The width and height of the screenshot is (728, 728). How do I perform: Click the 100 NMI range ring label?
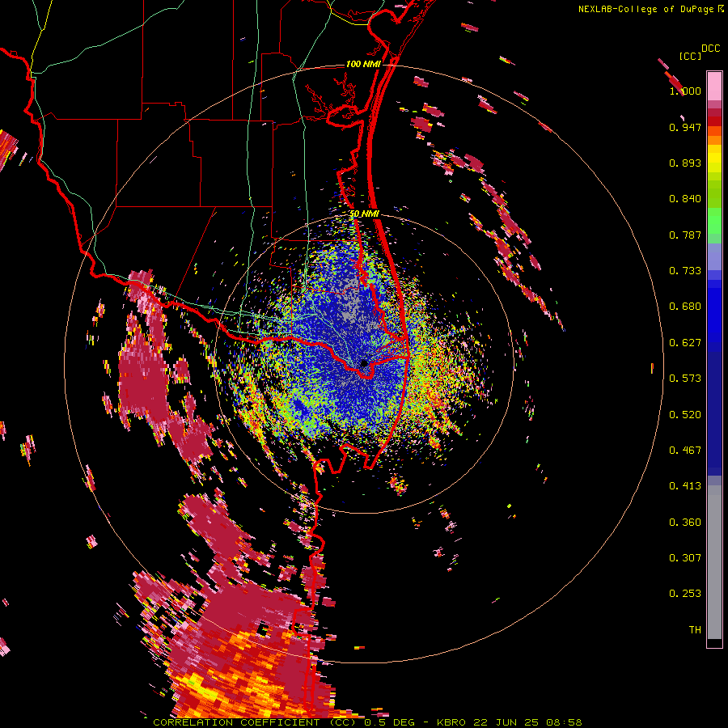coord(363,64)
